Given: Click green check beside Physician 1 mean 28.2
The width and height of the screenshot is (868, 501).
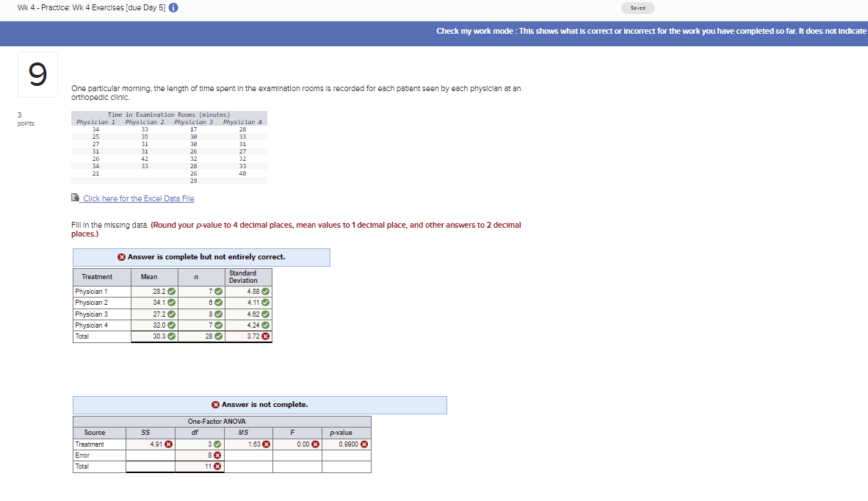Looking at the screenshot, I should (172, 292).
